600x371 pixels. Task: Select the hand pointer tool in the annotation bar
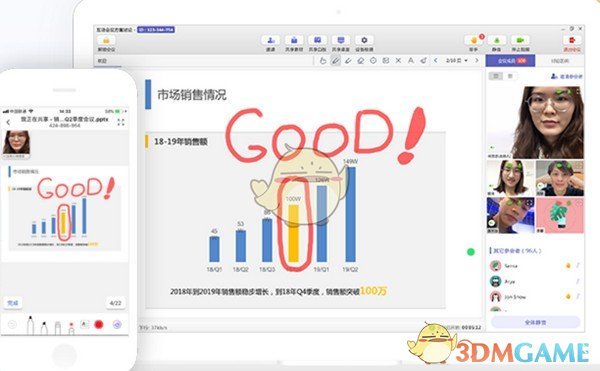pos(323,61)
